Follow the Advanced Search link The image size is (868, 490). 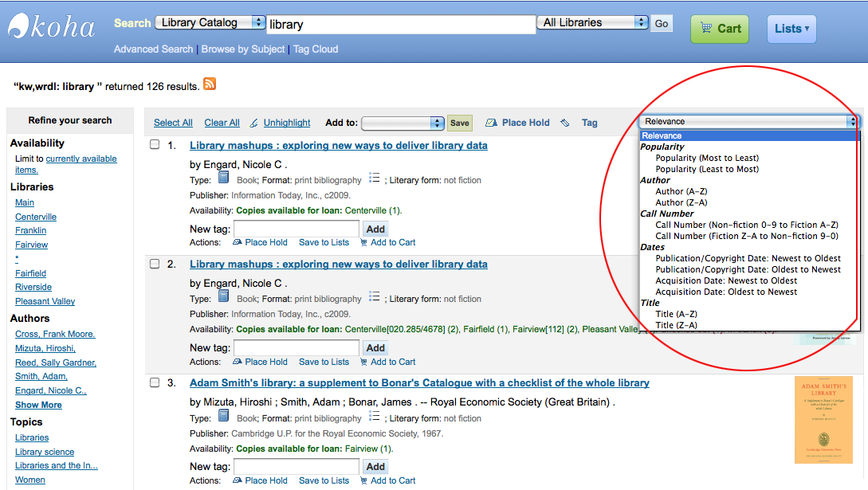pos(153,49)
